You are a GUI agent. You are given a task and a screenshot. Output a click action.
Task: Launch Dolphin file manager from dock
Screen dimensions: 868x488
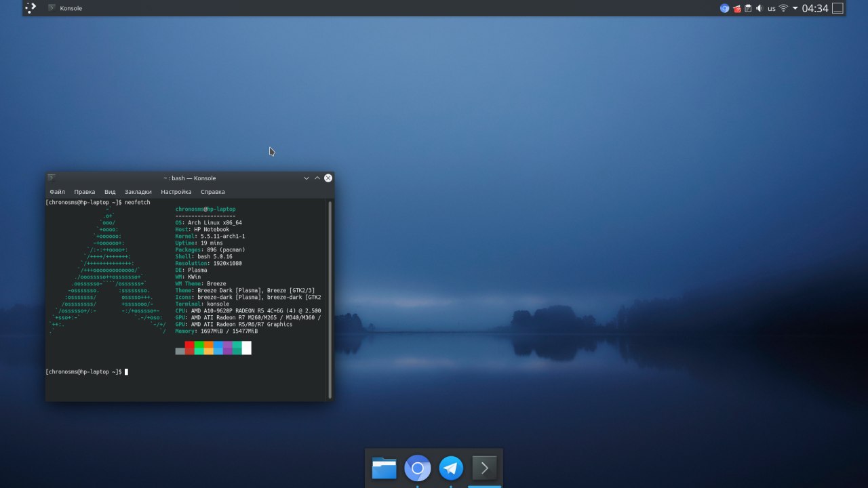[384, 468]
